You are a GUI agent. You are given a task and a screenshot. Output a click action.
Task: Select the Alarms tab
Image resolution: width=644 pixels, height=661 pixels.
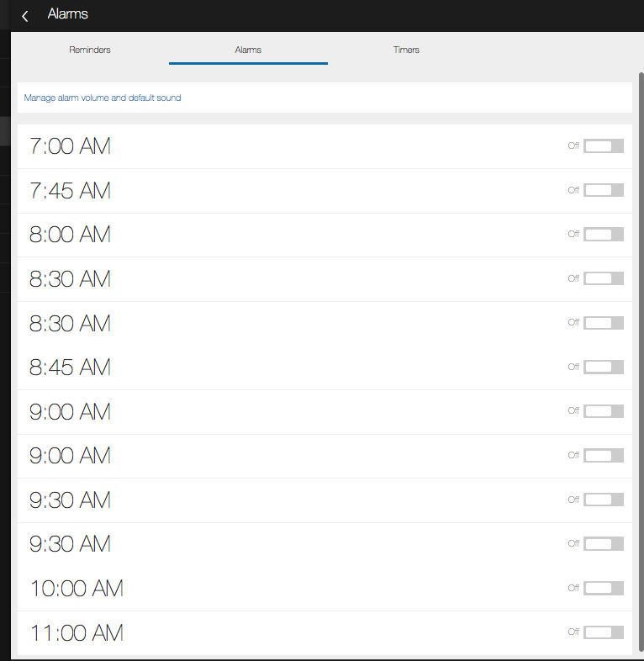(x=248, y=50)
